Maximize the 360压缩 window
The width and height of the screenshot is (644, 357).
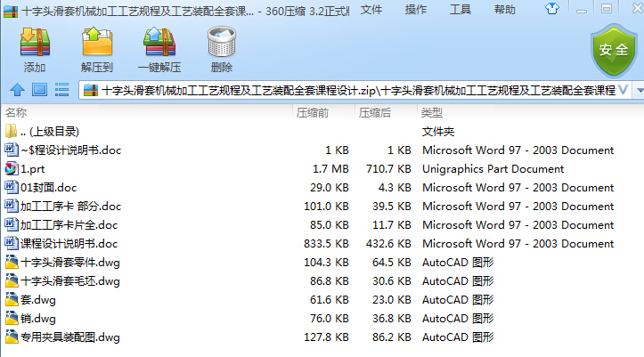point(607,9)
